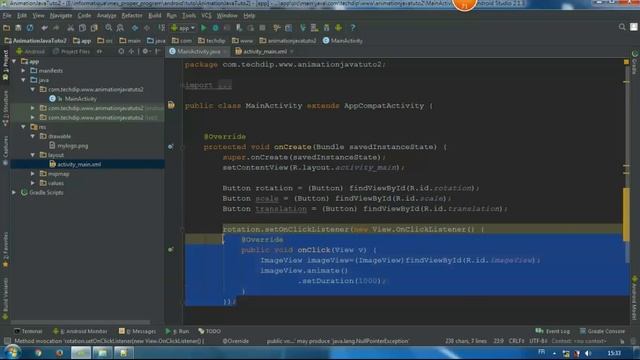The height and width of the screenshot is (360, 640).
Task: Open the Messages tool window
Action: pos(137,331)
